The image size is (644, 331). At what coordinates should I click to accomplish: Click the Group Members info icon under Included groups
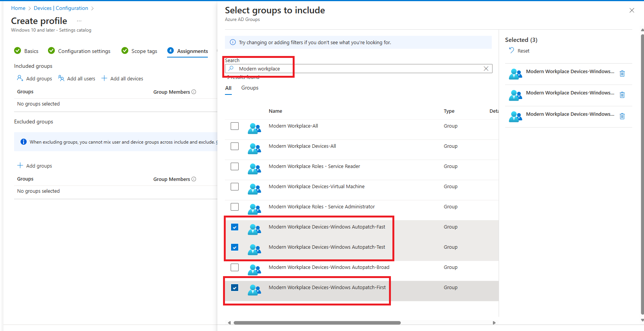pos(194,92)
